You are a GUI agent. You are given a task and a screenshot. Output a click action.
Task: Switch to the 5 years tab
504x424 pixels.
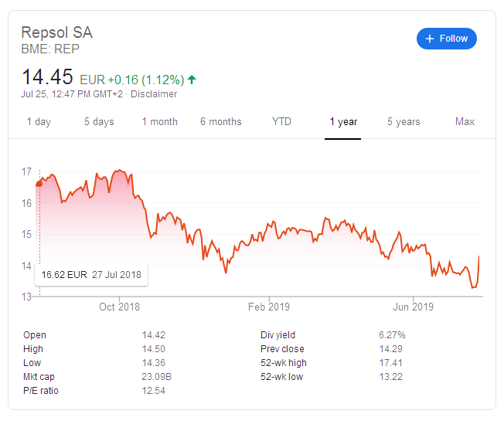[404, 122]
